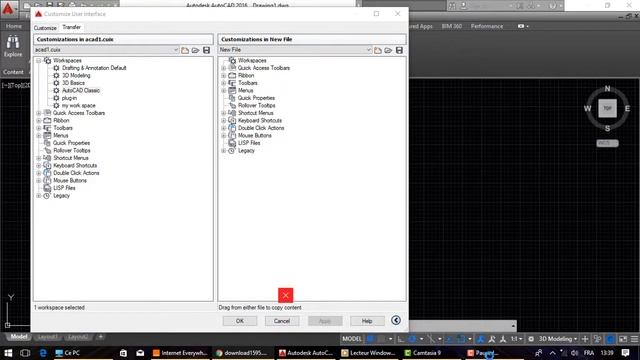Image resolution: width=640 pixels, height=360 pixels.
Task: Add a new layout with plus button
Action: (100, 337)
